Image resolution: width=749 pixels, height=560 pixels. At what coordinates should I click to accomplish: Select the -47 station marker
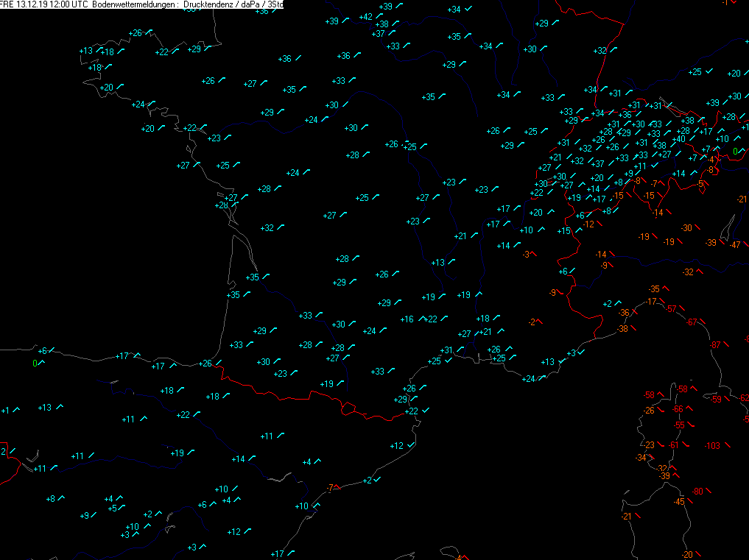(734, 244)
